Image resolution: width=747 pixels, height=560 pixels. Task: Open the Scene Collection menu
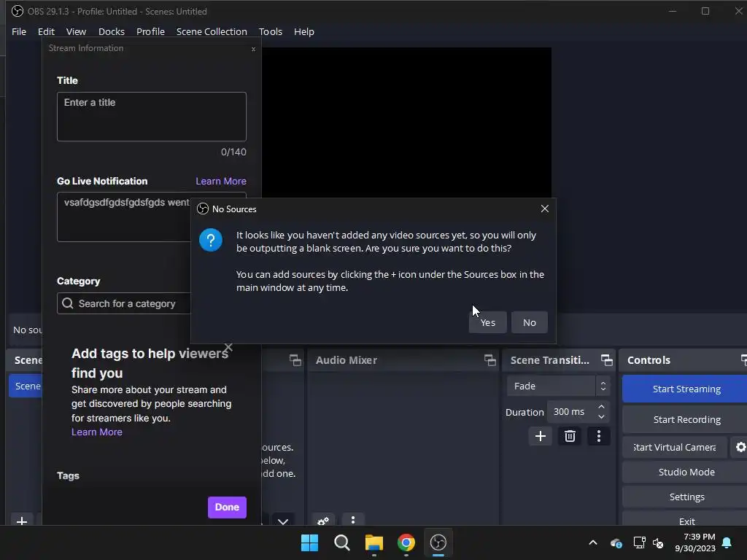212,31
